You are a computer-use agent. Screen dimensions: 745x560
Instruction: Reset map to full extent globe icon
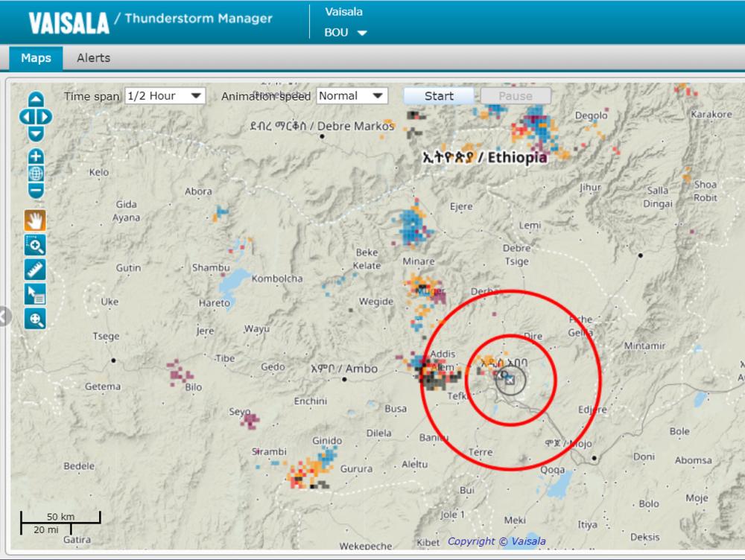[36, 174]
